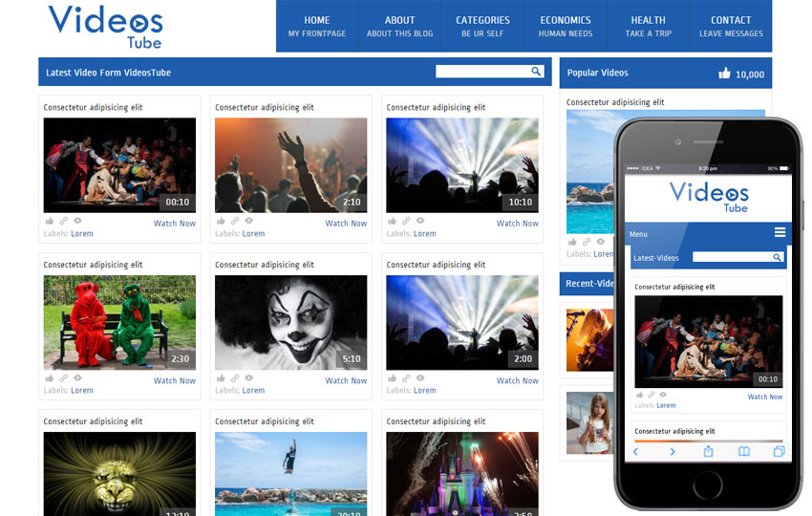Open the Home menu item
Viewport: 812px width, 516px height.
317,26
